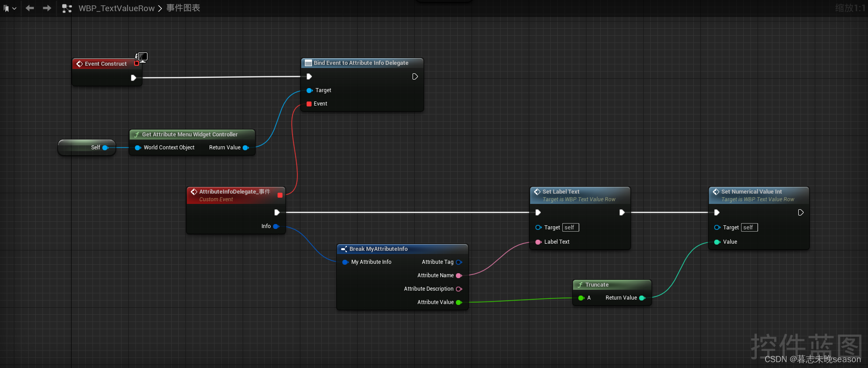Select the AttributeInfoDelegate custom event header
This screenshot has height=368, width=868.
click(236, 195)
